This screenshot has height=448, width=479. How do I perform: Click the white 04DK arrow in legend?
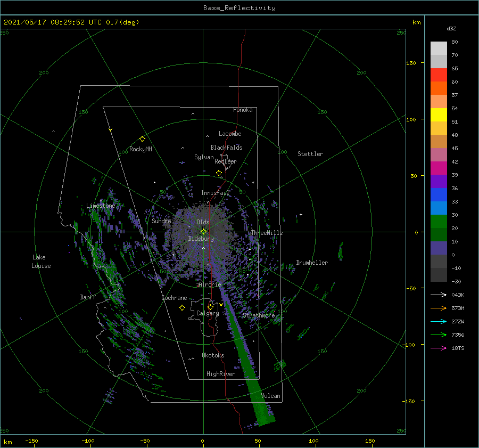tap(439, 295)
